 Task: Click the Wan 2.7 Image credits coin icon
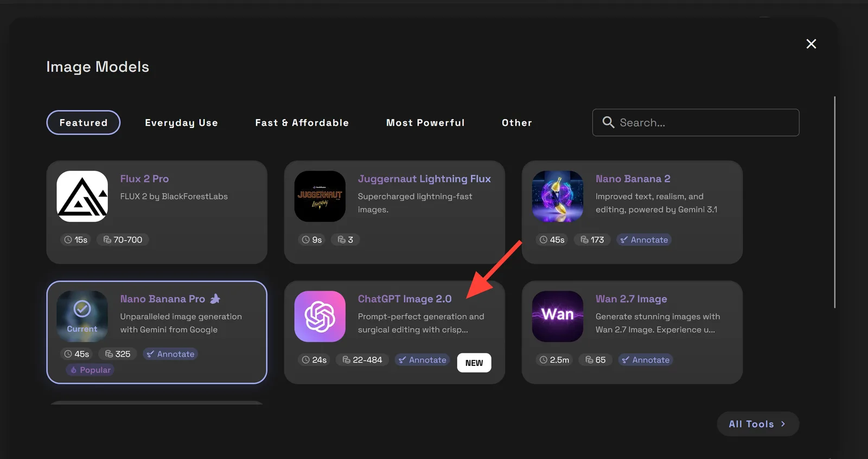(589, 360)
